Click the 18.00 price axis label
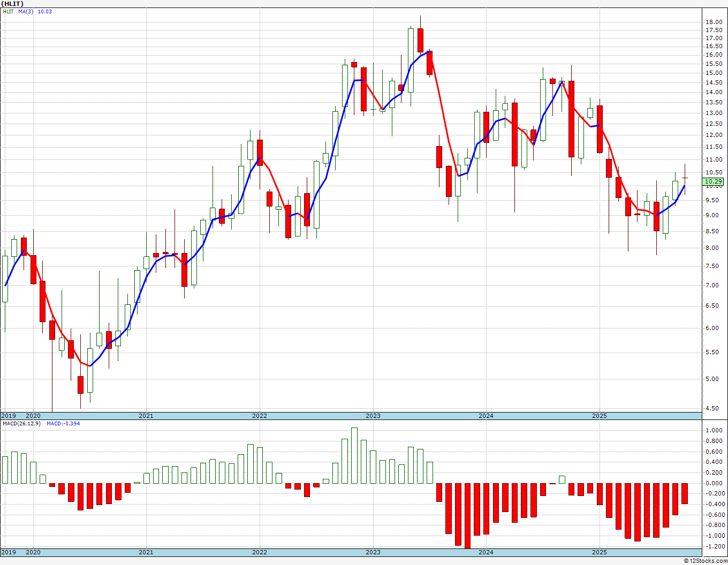The image size is (728, 565). tap(714, 22)
